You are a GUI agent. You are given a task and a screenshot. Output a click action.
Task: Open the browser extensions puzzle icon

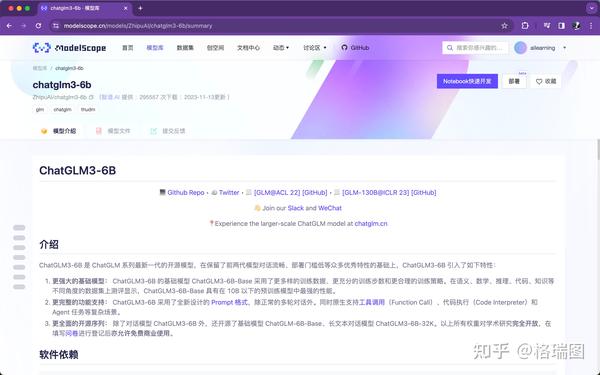coord(525,26)
